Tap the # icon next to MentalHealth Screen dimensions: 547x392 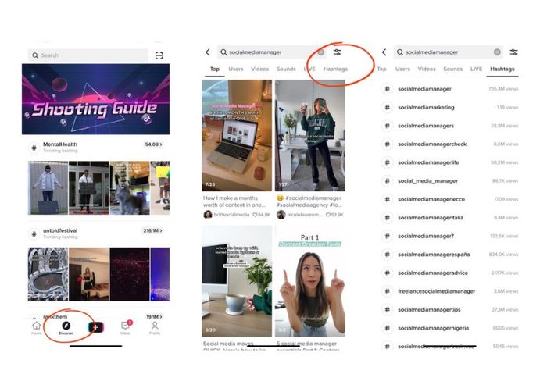click(x=34, y=148)
